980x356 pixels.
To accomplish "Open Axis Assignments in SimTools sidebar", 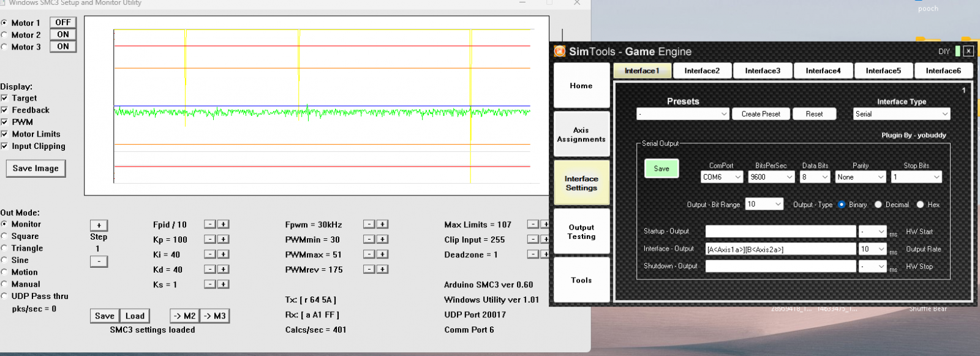I will [581, 134].
